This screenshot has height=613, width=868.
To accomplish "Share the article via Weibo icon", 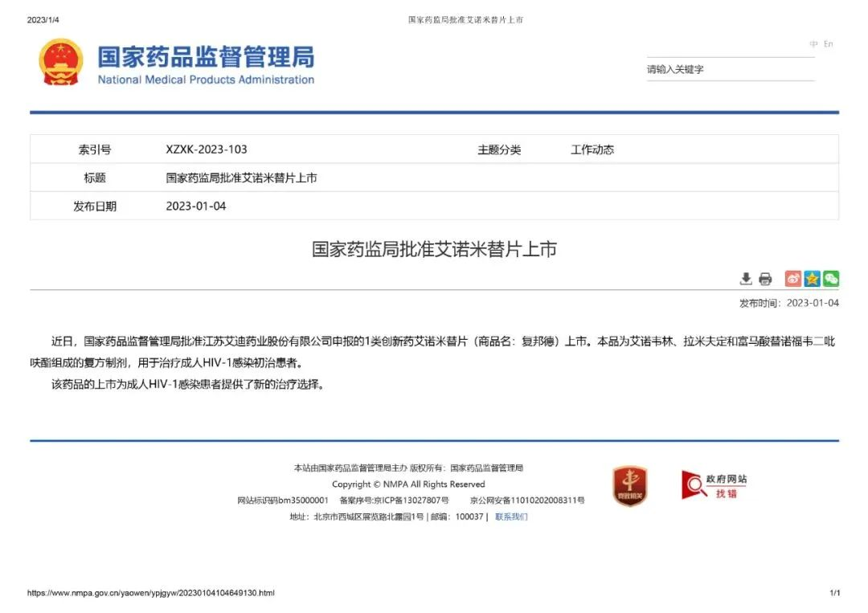I will click(x=792, y=279).
